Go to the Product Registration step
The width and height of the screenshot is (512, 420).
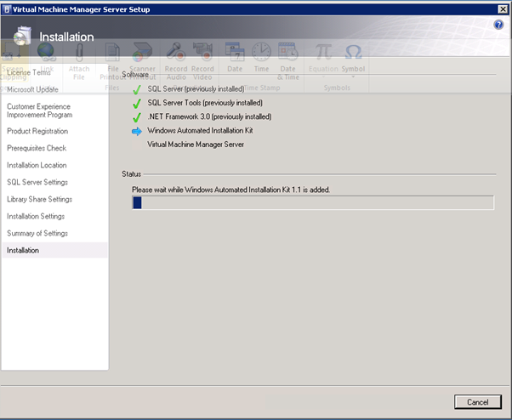tap(37, 131)
